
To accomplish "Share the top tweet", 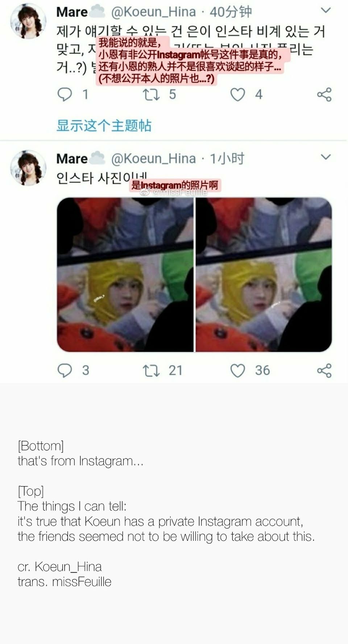I will coord(324,94).
